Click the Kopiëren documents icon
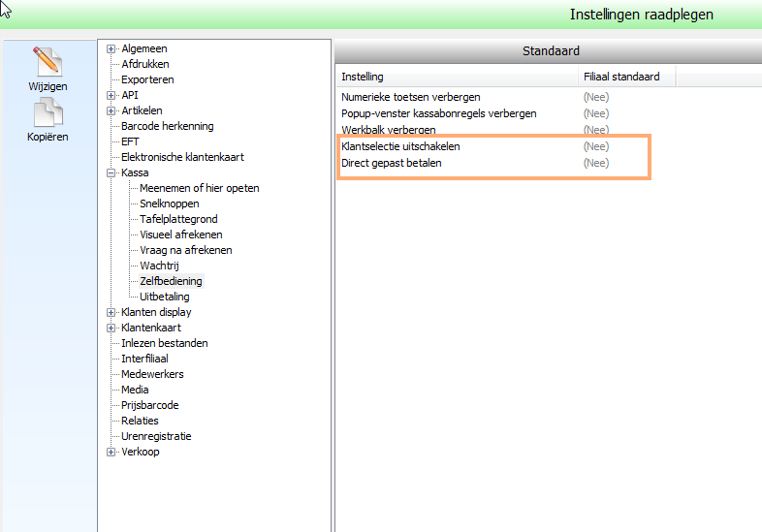Viewport: 762px width, 532px height. coord(48,112)
